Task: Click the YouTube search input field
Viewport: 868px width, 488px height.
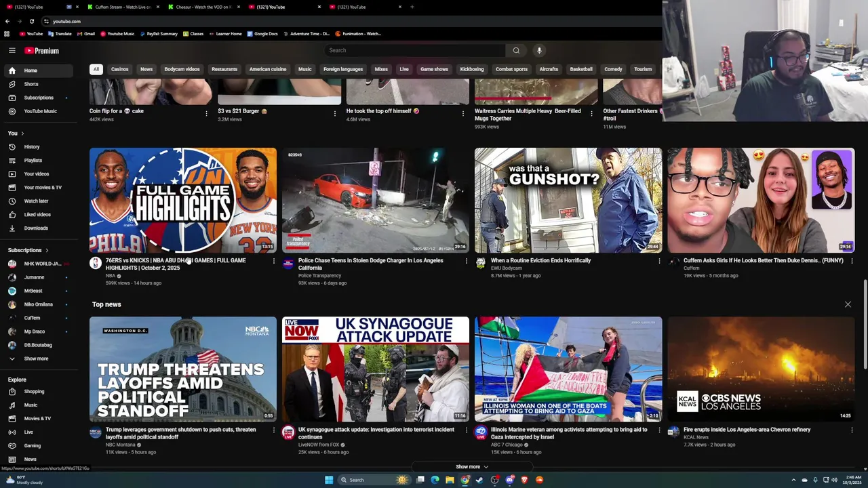Action: coord(415,50)
